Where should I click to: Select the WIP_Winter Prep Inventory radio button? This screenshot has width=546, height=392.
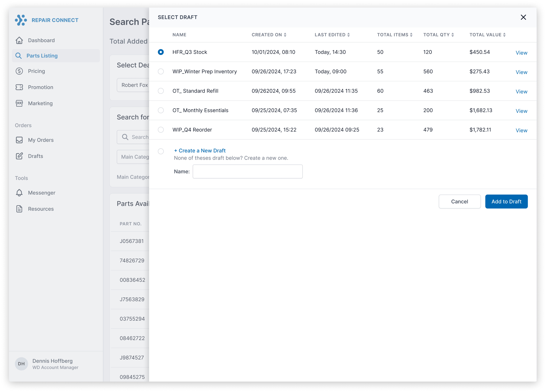tap(161, 71)
